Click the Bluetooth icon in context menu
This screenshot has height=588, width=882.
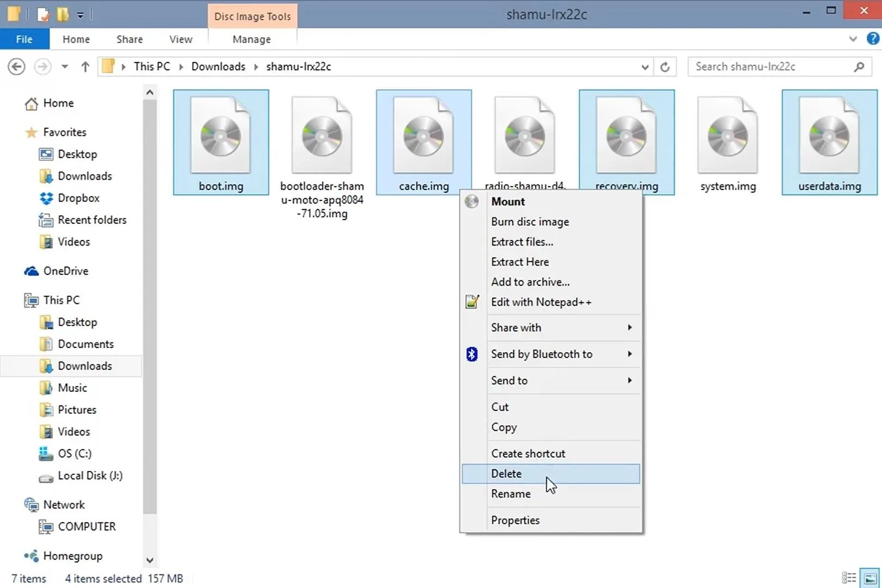(471, 354)
